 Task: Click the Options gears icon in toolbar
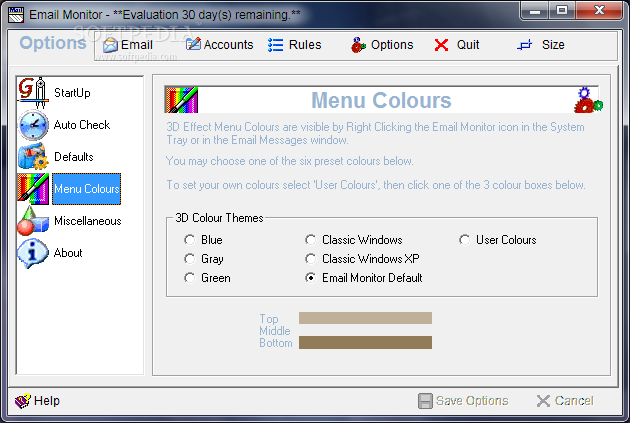click(358, 45)
